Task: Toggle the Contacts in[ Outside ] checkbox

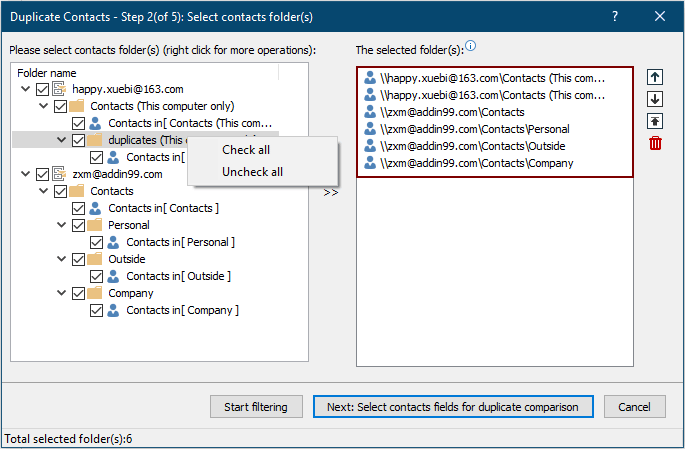Action: 96,276
